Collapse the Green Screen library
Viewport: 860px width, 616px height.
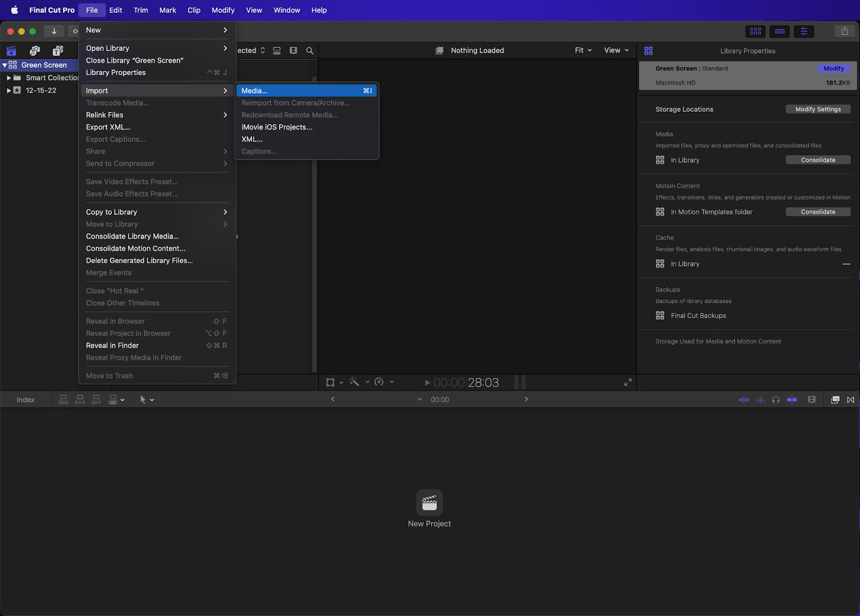click(x=4, y=65)
